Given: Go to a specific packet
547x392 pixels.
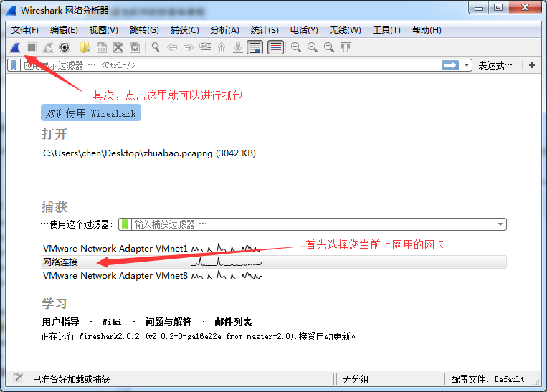Looking at the screenshot, I should click(x=205, y=47).
